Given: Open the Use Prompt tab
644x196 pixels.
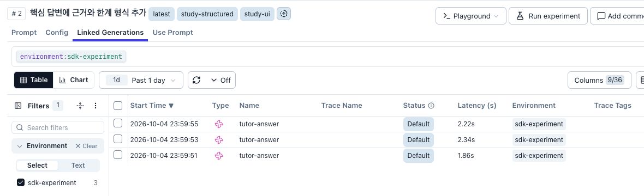Looking at the screenshot, I should [x=172, y=32].
